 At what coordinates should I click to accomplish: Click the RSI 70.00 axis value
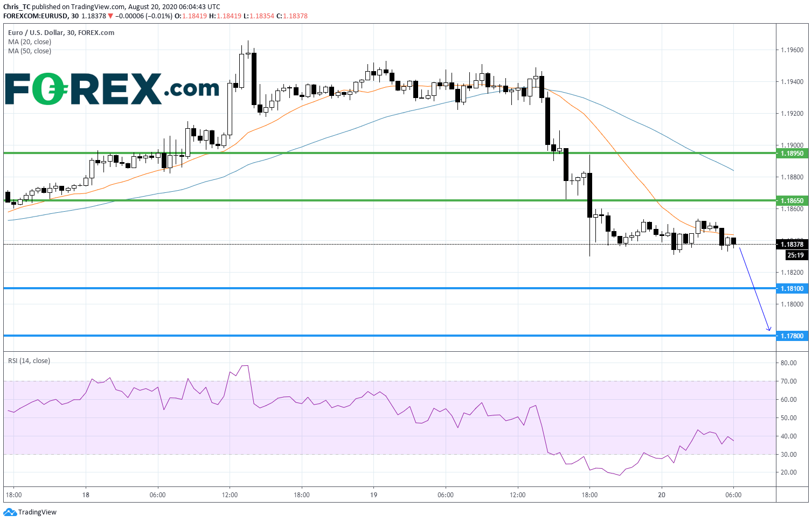point(789,381)
